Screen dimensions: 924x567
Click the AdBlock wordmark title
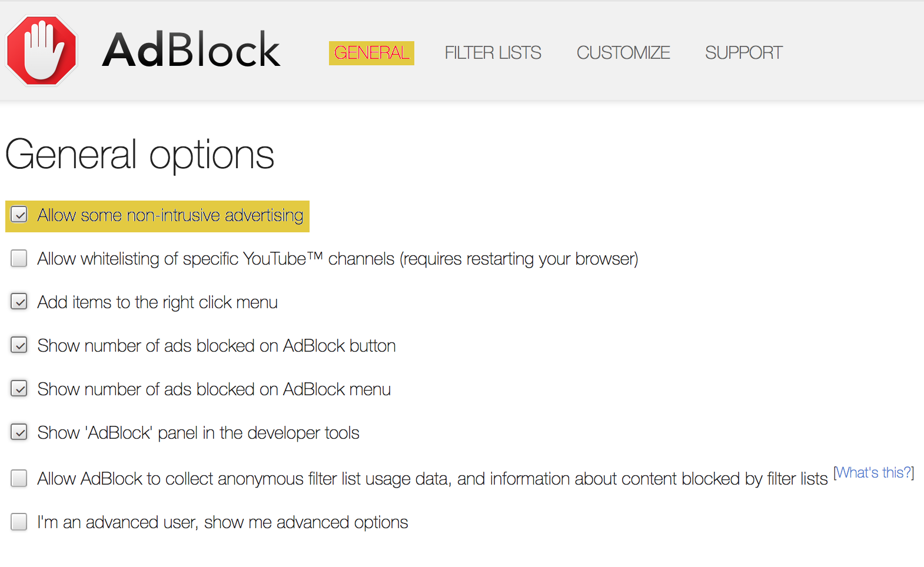(191, 51)
